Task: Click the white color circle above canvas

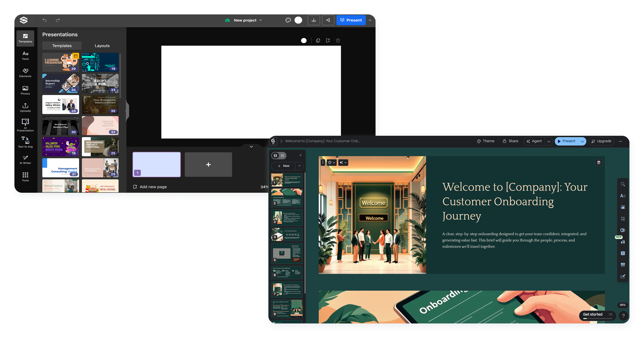Action: pyautogui.click(x=304, y=40)
